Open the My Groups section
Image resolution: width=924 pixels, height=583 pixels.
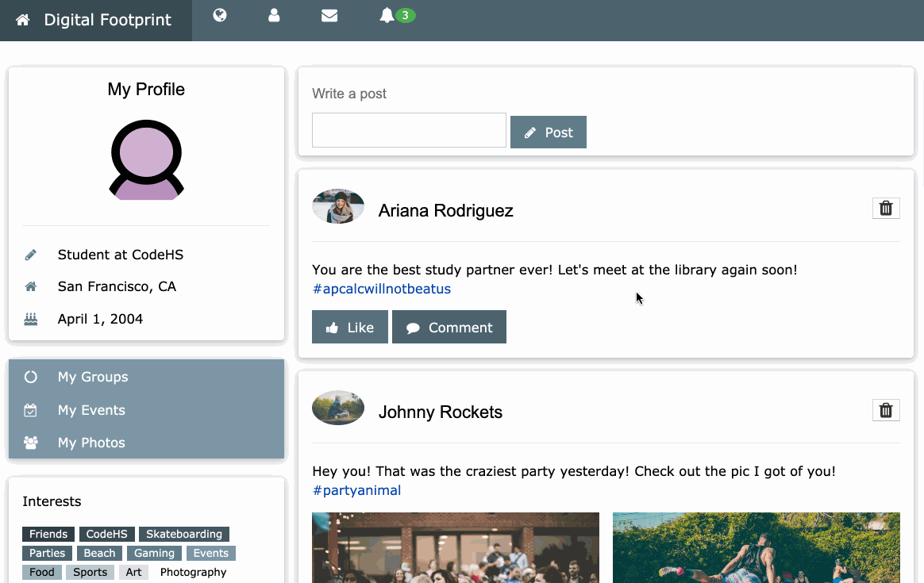[x=146, y=377]
